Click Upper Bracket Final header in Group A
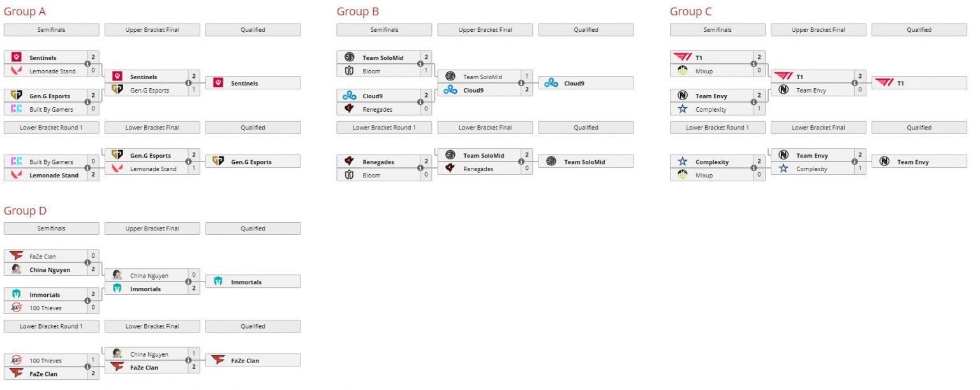Screen dimensions: 980x390 pos(152,30)
